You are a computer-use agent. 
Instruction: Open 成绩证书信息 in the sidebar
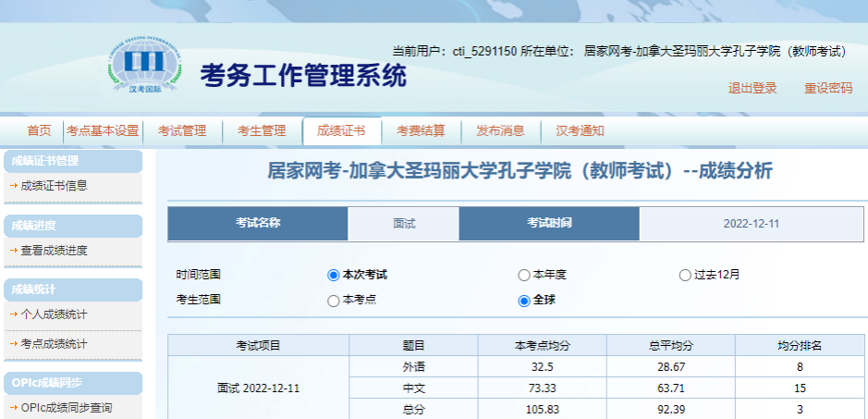tap(54, 186)
